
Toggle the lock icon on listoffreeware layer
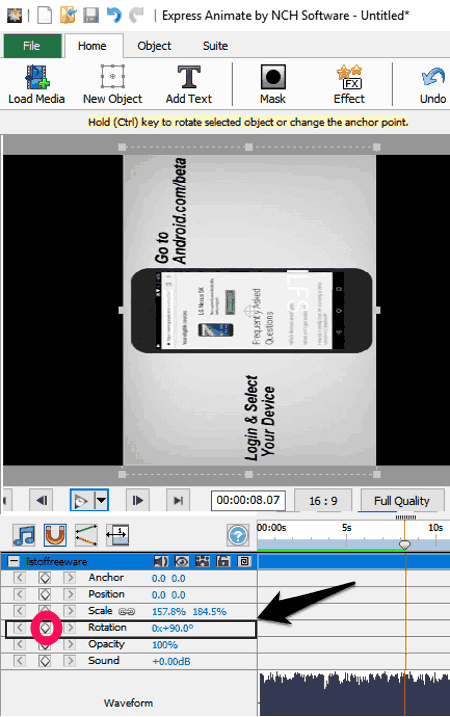(223, 561)
